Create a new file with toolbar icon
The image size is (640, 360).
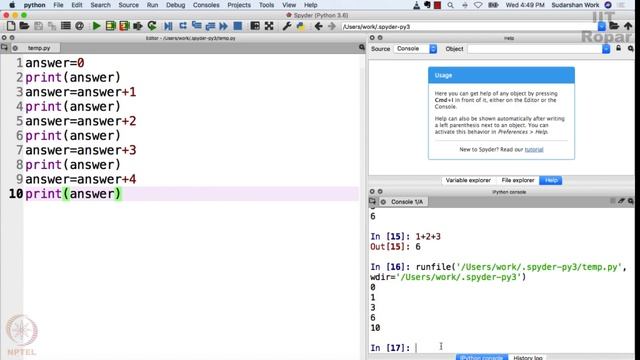[11, 27]
